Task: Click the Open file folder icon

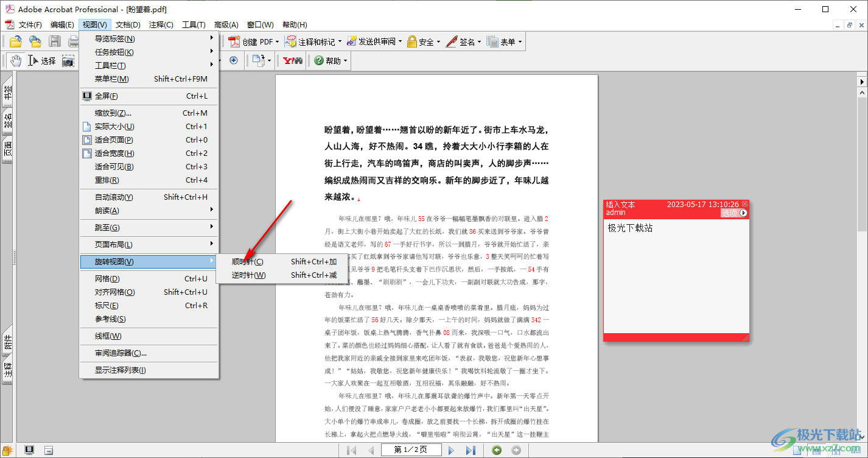Action: coord(15,41)
